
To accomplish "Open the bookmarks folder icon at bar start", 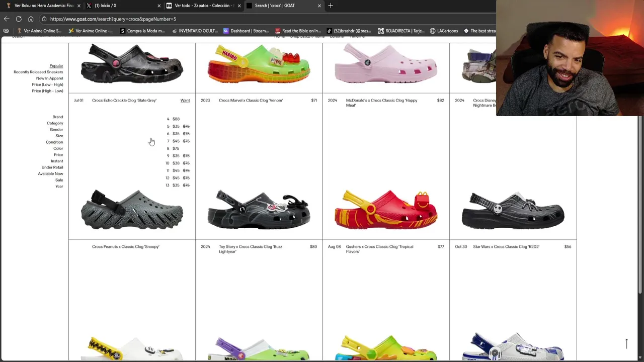I will 6,31.
